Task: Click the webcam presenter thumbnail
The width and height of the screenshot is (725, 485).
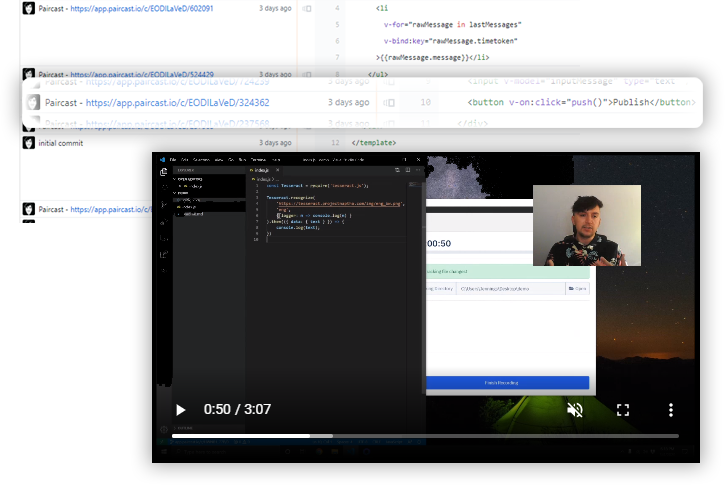Action: point(586,225)
